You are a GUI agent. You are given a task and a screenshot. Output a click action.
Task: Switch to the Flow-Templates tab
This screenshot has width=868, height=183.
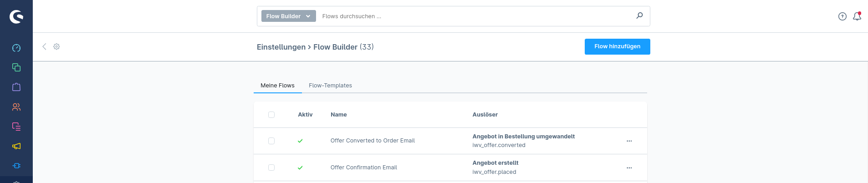tap(330, 86)
